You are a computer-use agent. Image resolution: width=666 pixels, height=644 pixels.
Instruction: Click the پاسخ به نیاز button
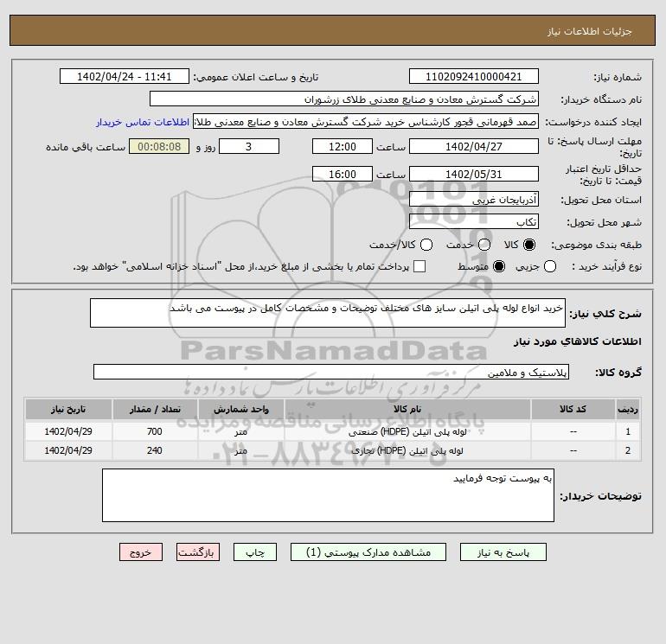(503, 552)
